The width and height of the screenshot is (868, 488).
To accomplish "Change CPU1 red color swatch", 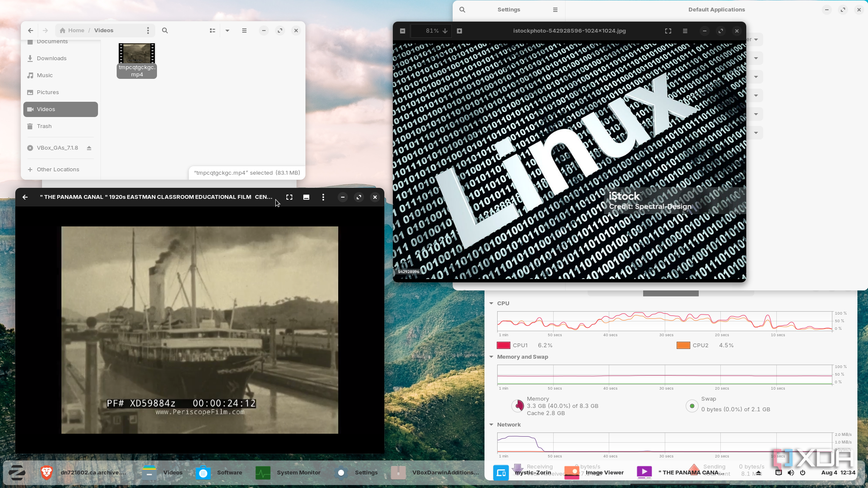I will point(504,346).
